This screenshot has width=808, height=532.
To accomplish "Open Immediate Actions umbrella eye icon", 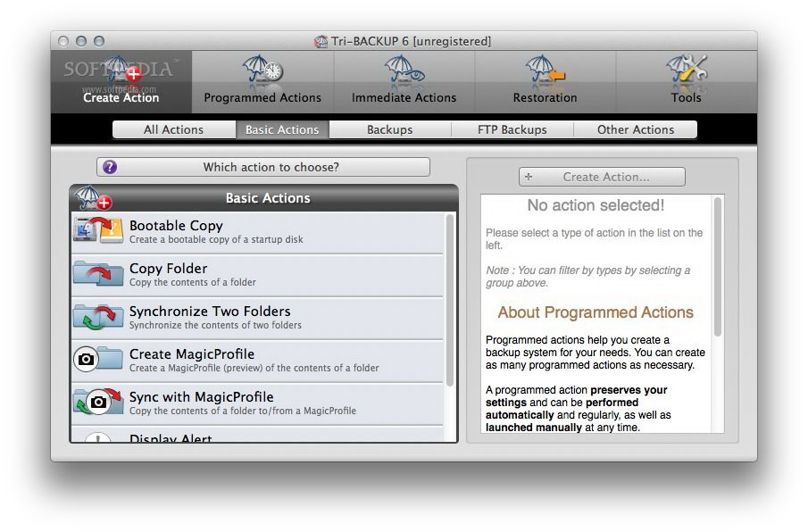I will [x=404, y=70].
